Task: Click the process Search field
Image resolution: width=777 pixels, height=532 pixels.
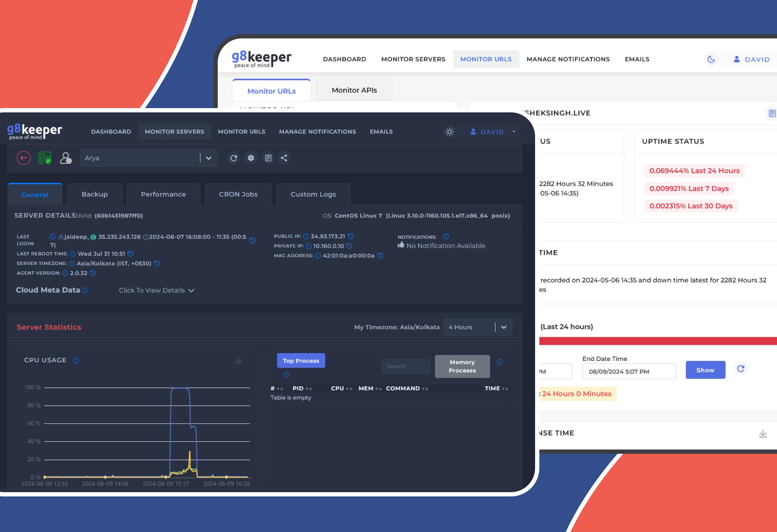Action: click(406, 366)
